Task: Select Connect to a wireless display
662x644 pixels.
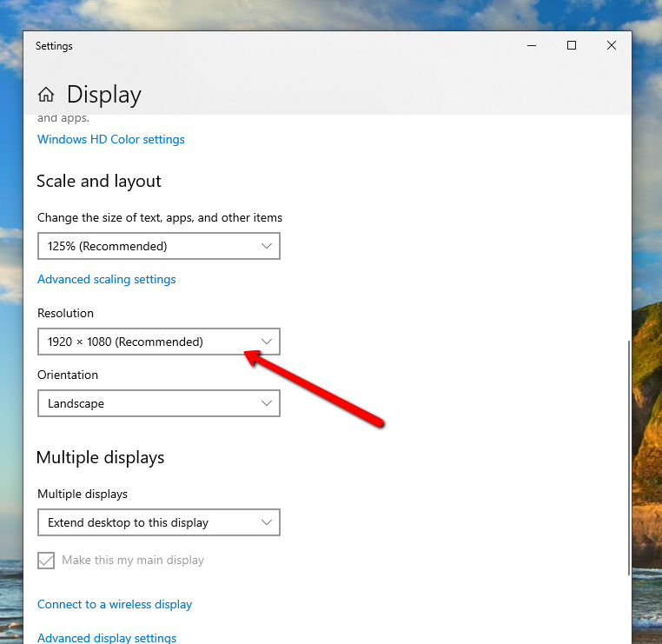Action: pyautogui.click(x=115, y=604)
